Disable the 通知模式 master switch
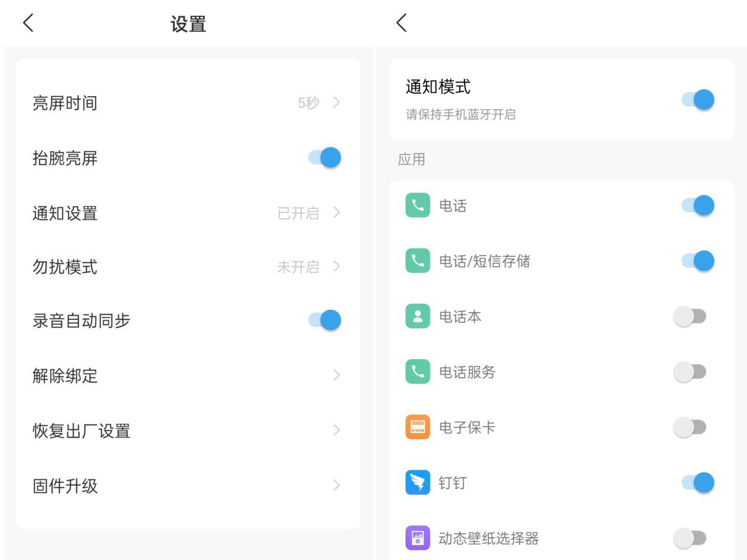747x560 pixels. tap(699, 100)
